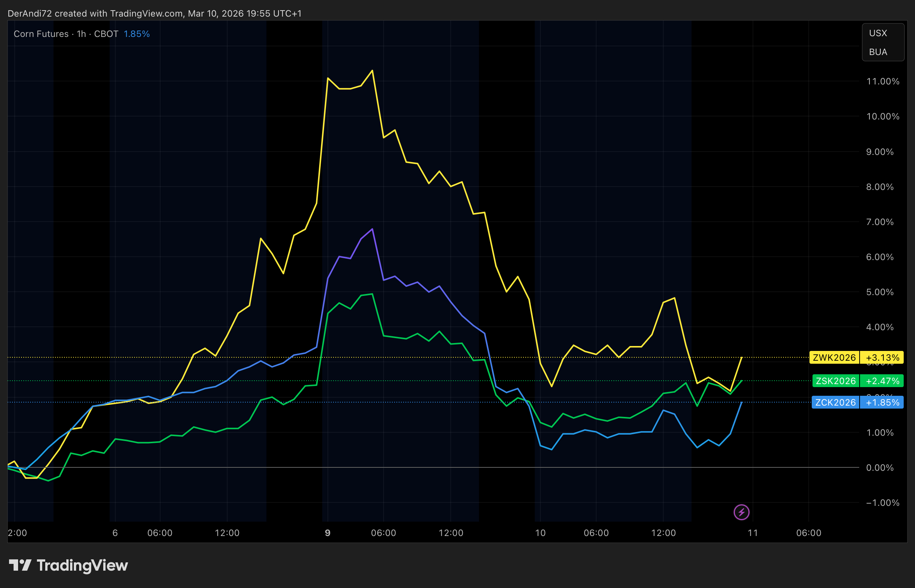The height and width of the screenshot is (588, 915).
Task: Click the +1.85% blue price tag
Action: tap(882, 403)
